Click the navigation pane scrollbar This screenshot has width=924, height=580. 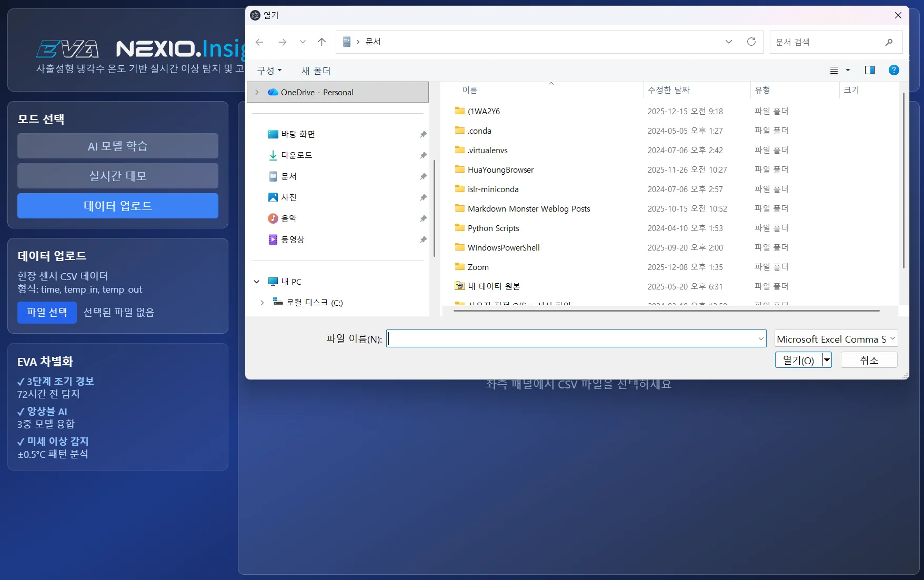click(434, 208)
